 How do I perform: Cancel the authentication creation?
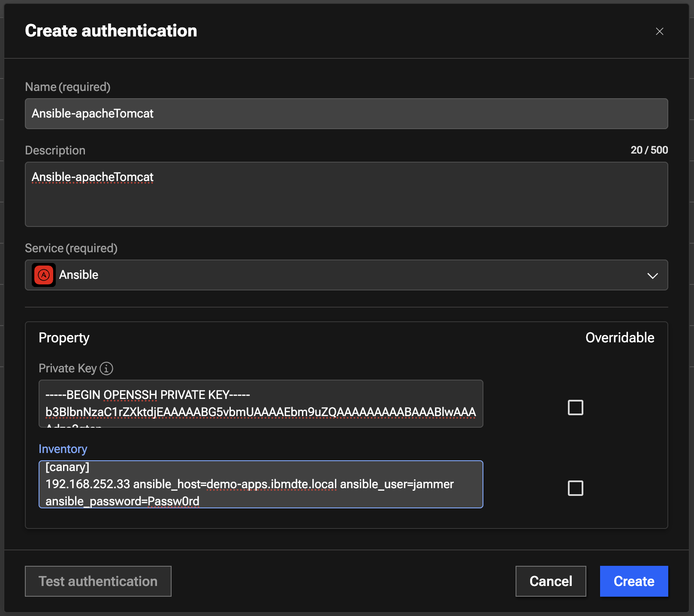coord(550,581)
